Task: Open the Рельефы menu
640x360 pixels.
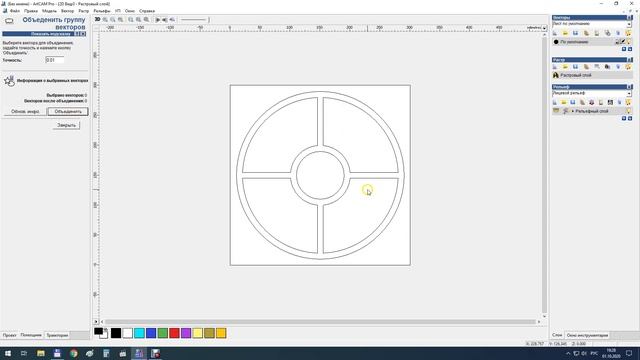Action: [x=102, y=11]
